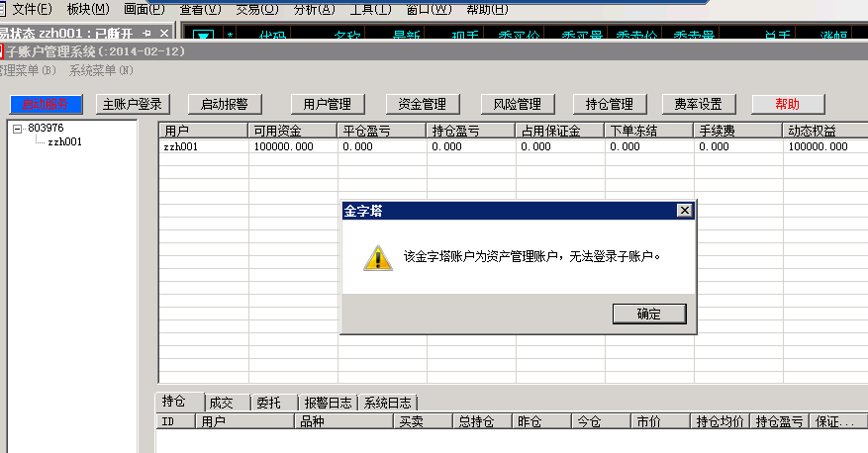
Task: Open the 系统菜单(N) menu
Action: tap(101, 70)
